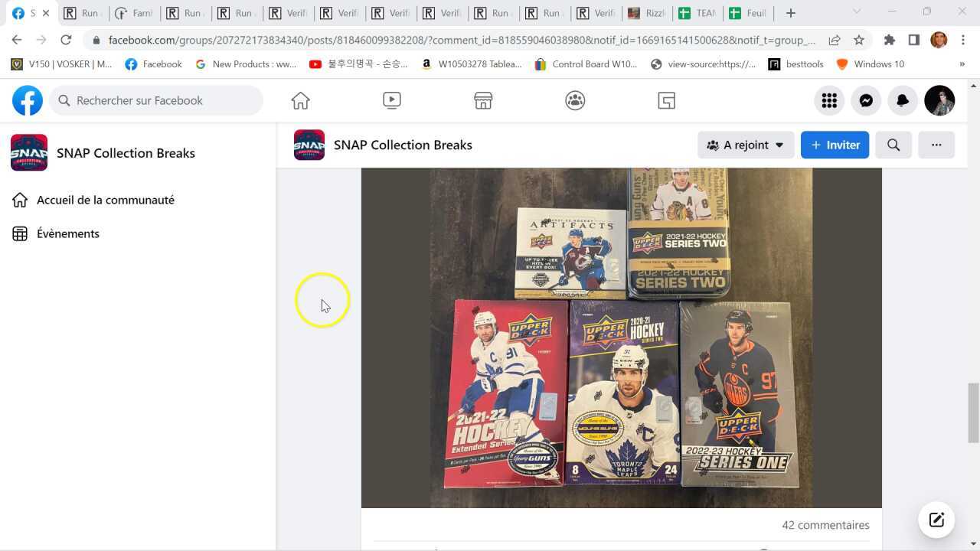Open the 42 commentaires link
This screenshot has width=980, height=551.
point(825,525)
